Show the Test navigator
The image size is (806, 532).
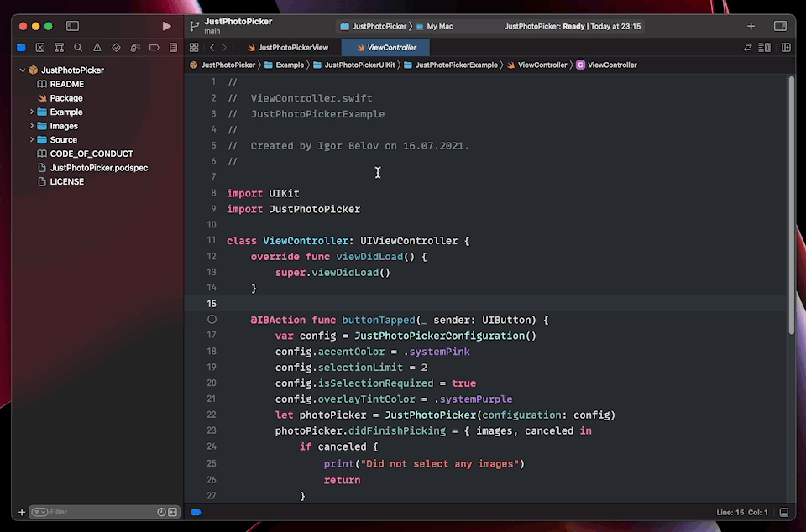tap(116, 48)
